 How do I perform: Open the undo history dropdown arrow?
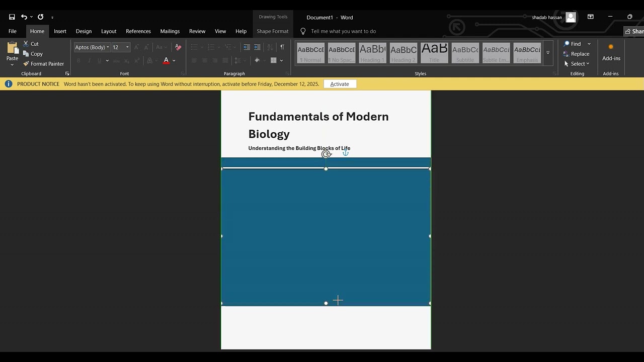coord(31,17)
